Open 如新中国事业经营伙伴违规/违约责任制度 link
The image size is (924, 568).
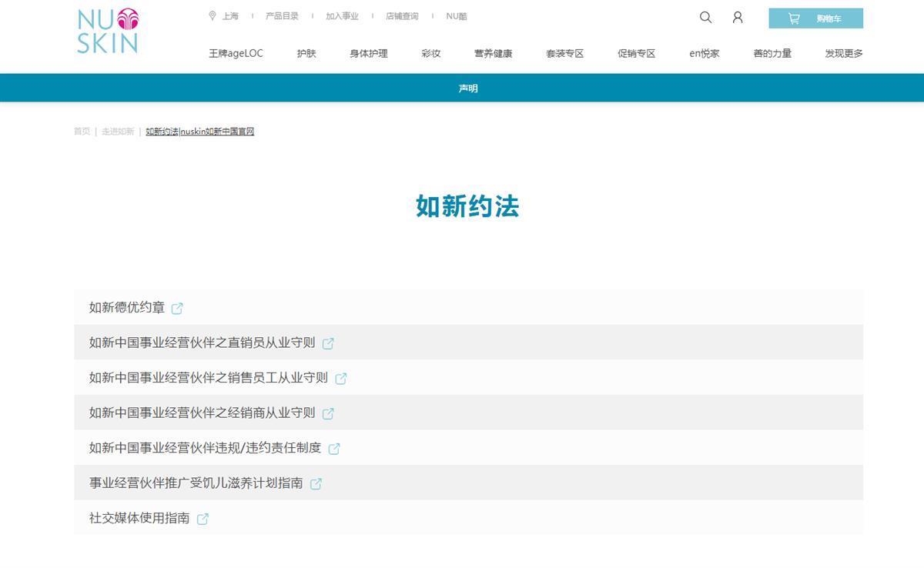click(206, 448)
